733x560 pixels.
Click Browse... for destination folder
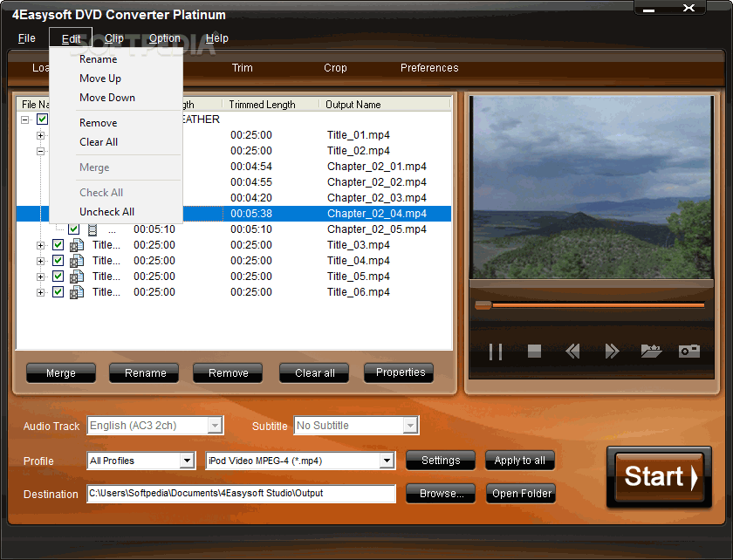click(x=441, y=494)
